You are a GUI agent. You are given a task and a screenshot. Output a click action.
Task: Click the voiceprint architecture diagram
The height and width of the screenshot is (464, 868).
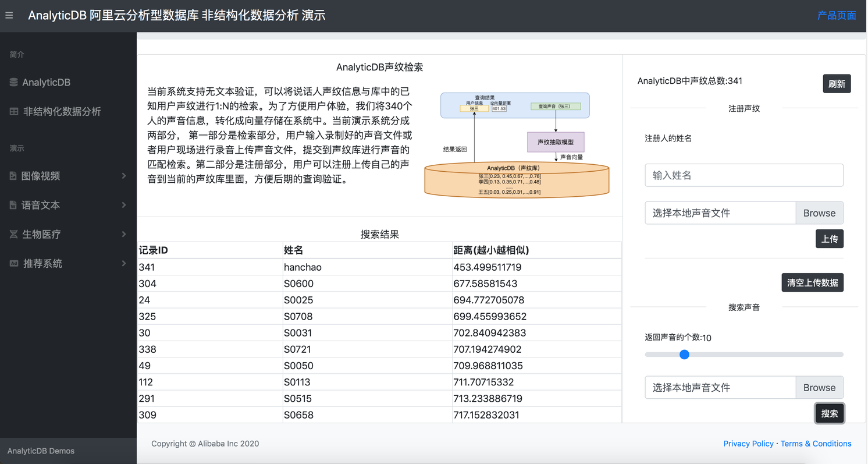517,144
